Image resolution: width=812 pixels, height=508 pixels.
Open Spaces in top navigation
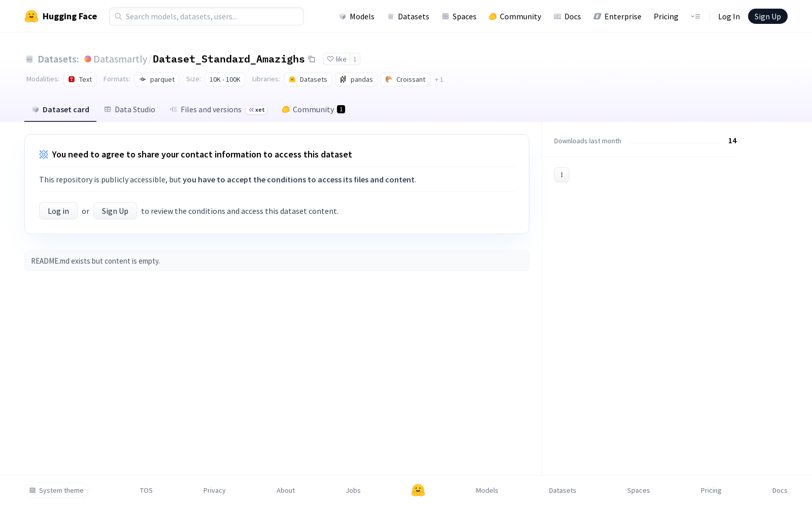click(459, 16)
